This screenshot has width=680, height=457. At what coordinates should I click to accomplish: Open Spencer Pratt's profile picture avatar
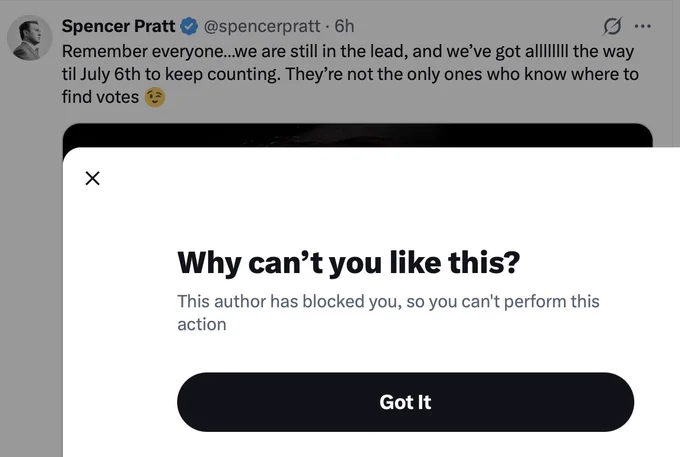point(29,37)
